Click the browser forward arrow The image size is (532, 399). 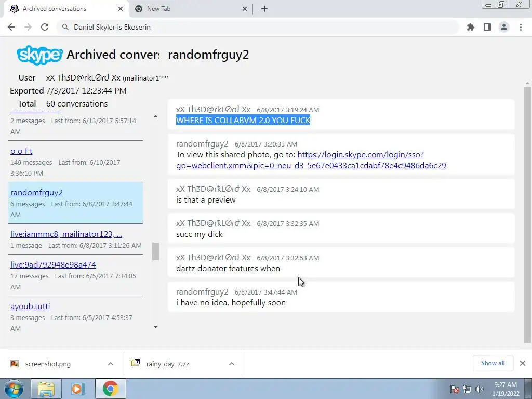28,27
